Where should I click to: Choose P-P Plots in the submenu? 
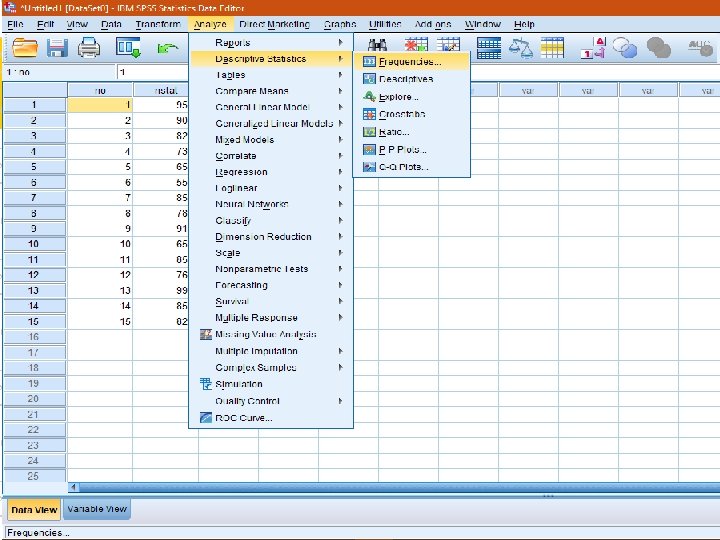411,150
